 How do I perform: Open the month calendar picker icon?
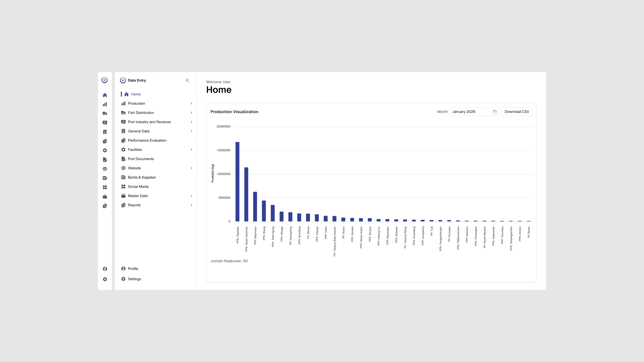click(495, 112)
